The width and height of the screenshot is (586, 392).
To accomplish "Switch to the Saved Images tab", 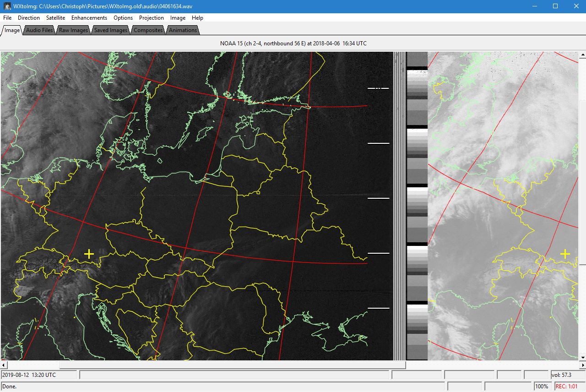I will pyautogui.click(x=110, y=30).
